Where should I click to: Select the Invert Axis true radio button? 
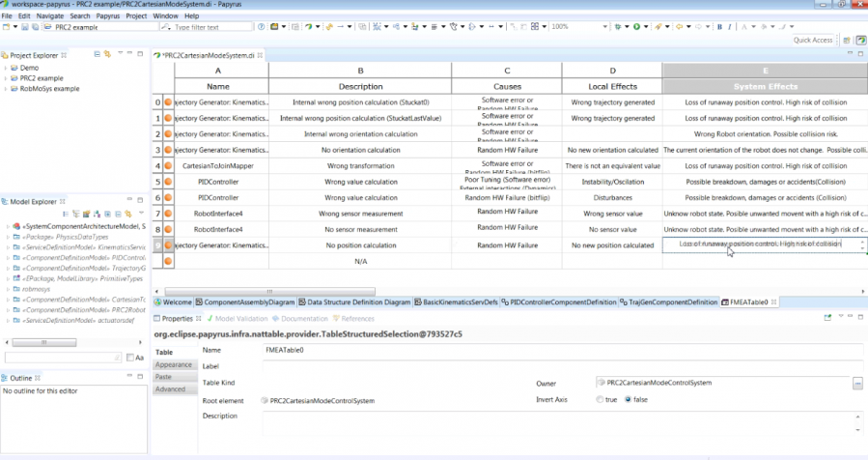pos(601,398)
